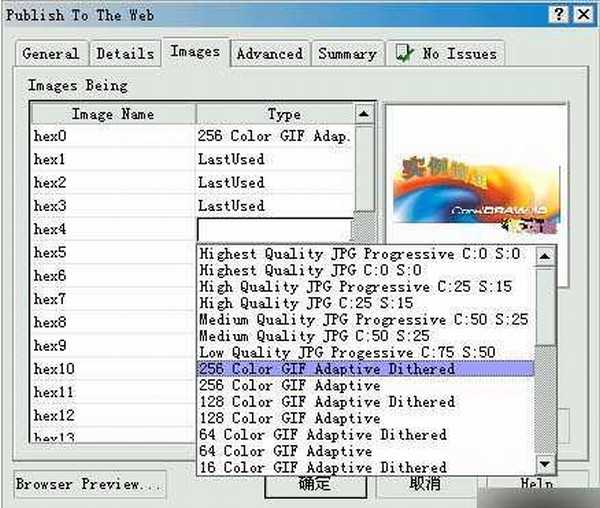
Task: Switch to the General tab
Action: click(50, 54)
